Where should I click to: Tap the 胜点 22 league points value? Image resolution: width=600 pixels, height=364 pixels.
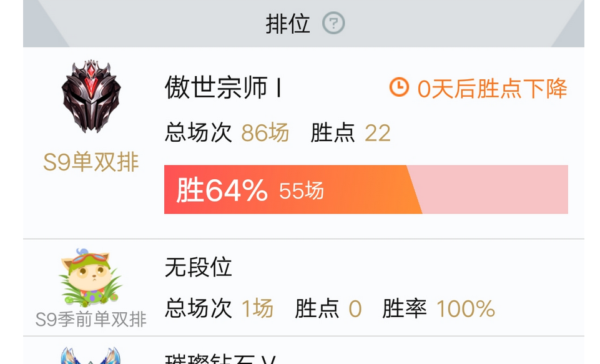350,133
